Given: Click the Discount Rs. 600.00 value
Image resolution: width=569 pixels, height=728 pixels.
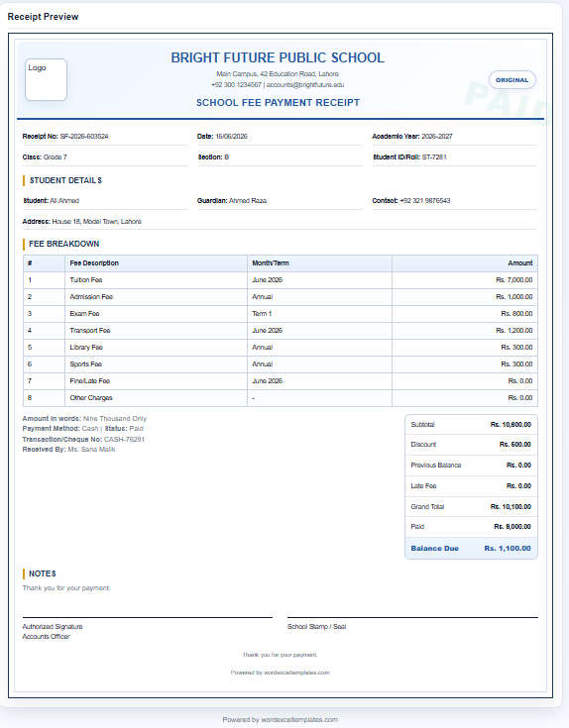Looking at the screenshot, I should [x=515, y=445].
